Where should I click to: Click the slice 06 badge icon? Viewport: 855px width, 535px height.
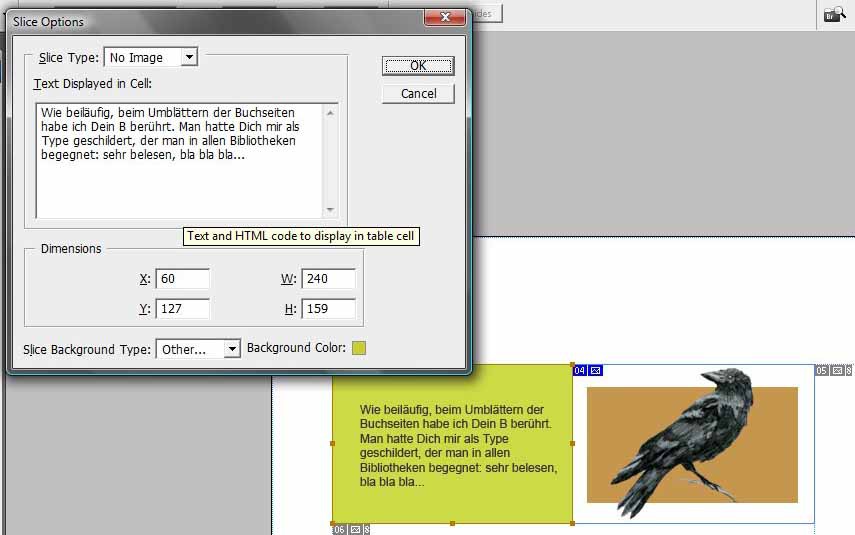click(x=354, y=529)
